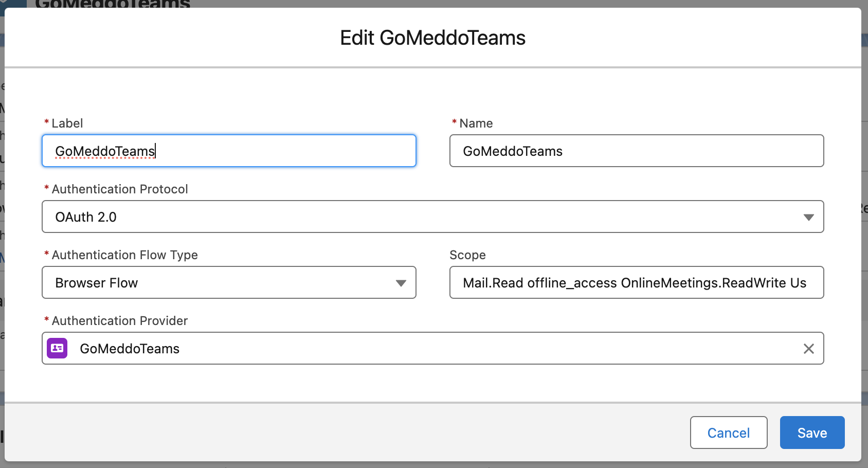Image resolution: width=868 pixels, height=468 pixels.
Task: Click the "Label" field caption
Action: 67,123
